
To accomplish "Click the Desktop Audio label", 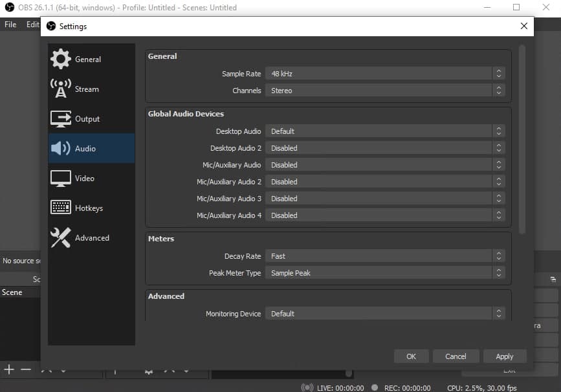I will click(239, 131).
